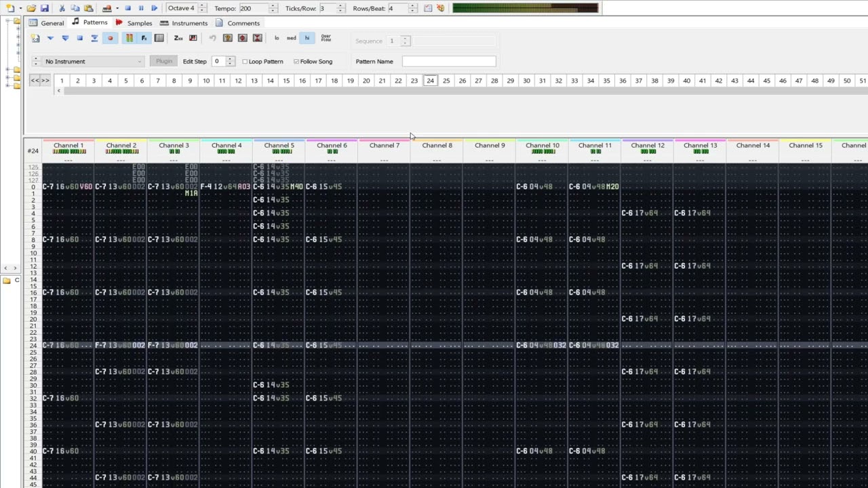Toggle the overflow paste button
Screen dimensions: 868x488
click(326, 38)
